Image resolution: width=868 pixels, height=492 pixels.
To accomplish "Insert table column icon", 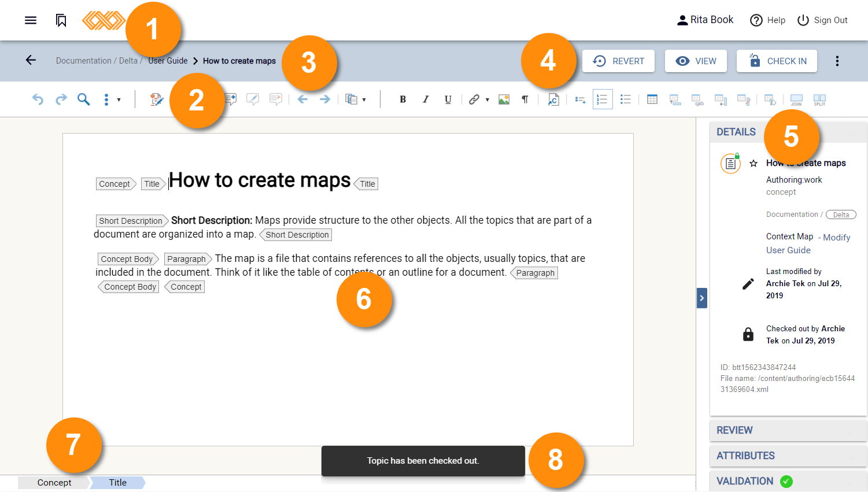I will 721,99.
